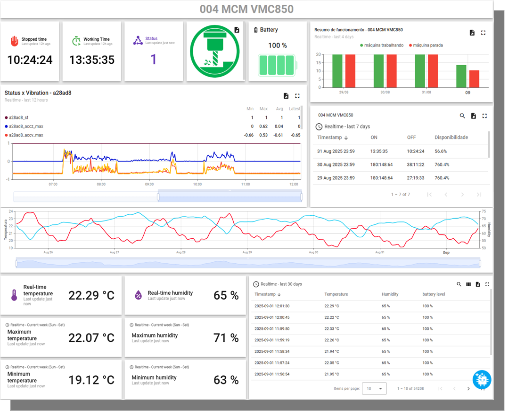Toggle the blue acceleration series in vibration legend
Image resolution: width=505 pixels, height=411 pixels.
[24, 126]
